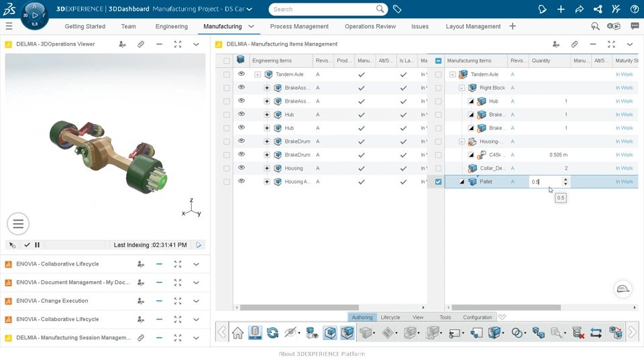Open the chat bubble icon
This screenshot has height=362, width=644.
635,26
